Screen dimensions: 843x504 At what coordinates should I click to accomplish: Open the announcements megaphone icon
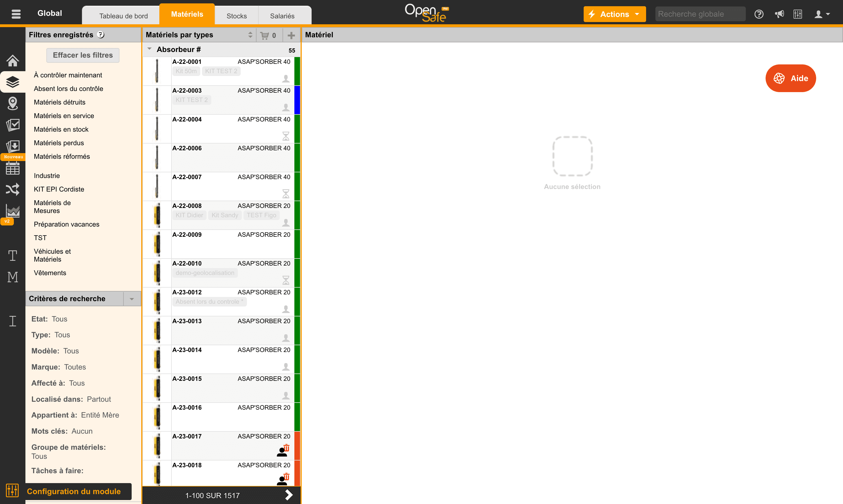tap(779, 14)
